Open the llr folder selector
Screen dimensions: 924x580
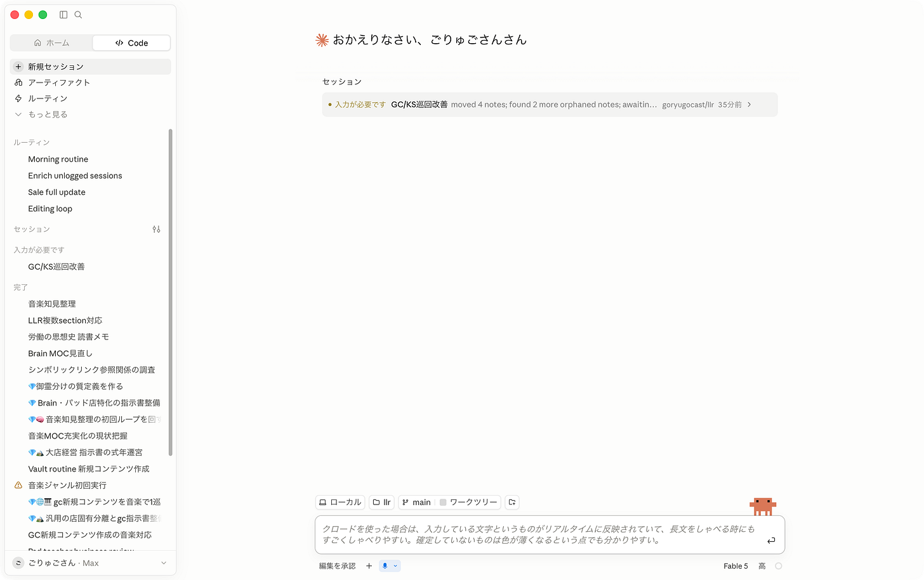[x=381, y=502]
